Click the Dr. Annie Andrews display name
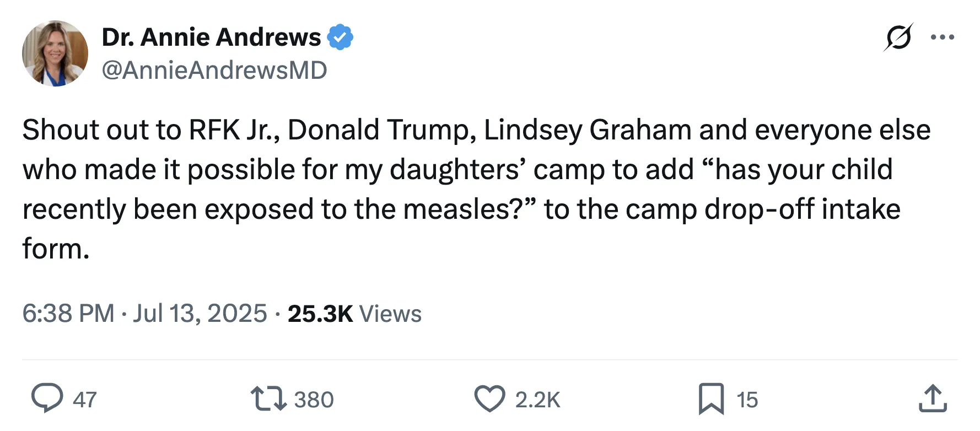Screen dimensions: 980x431 click(211, 37)
